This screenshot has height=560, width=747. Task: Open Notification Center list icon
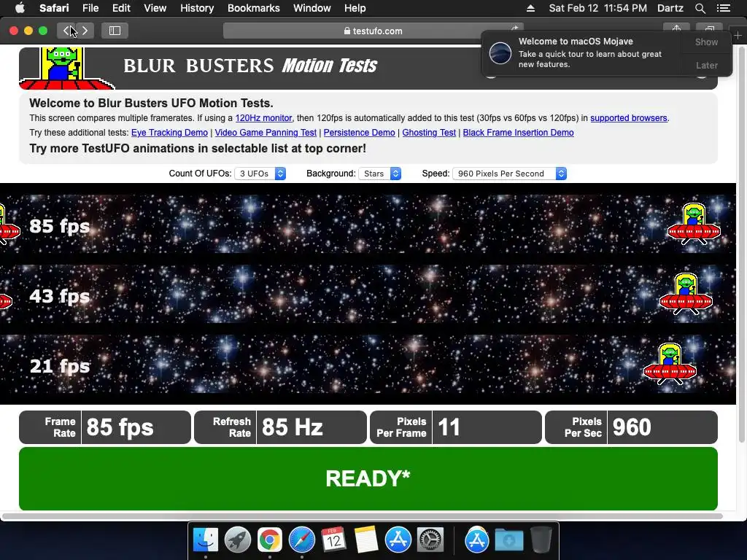point(723,8)
